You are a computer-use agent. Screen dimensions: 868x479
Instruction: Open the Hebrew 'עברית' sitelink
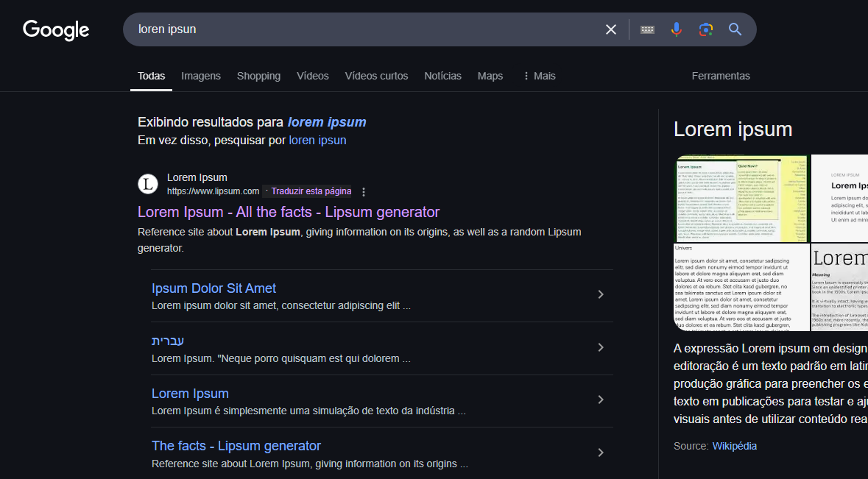(x=168, y=341)
